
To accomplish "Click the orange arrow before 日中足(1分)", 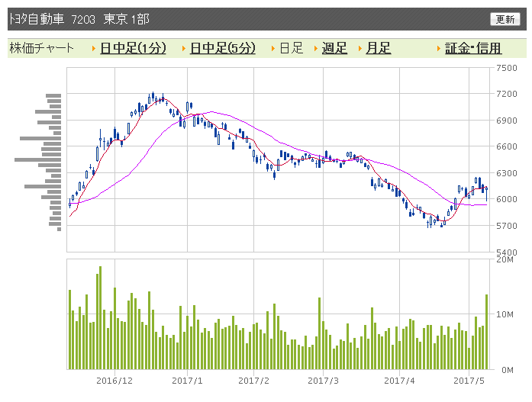I will [x=94, y=49].
